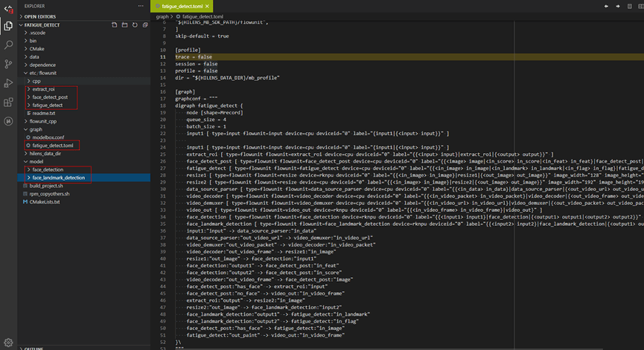Open explorer more actions ellipsis menu
This screenshot has width=644, height=350.
click(x=141, y=6)
